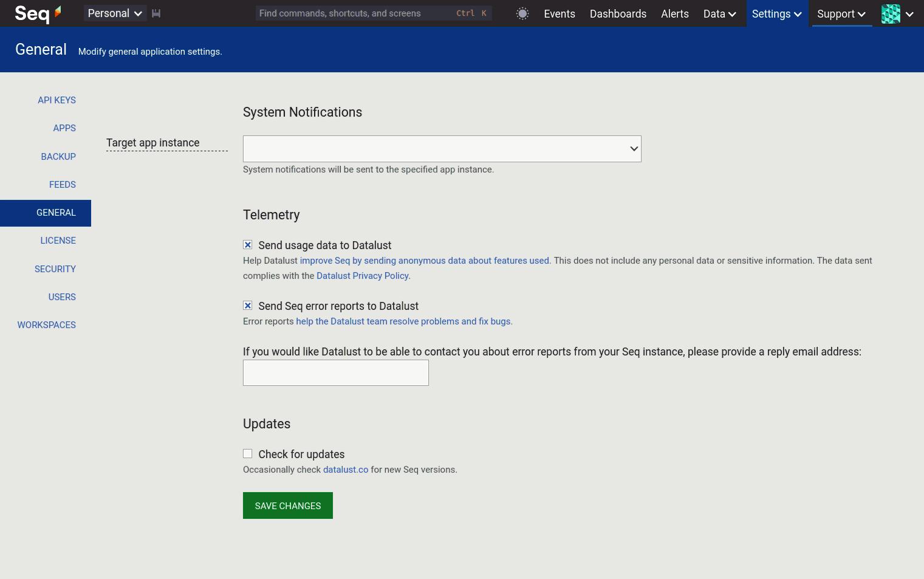Open the Datalust Privacy Policy link
Image resolution: width=924 pixels, height=579 pixels.
tap(363, 276)
